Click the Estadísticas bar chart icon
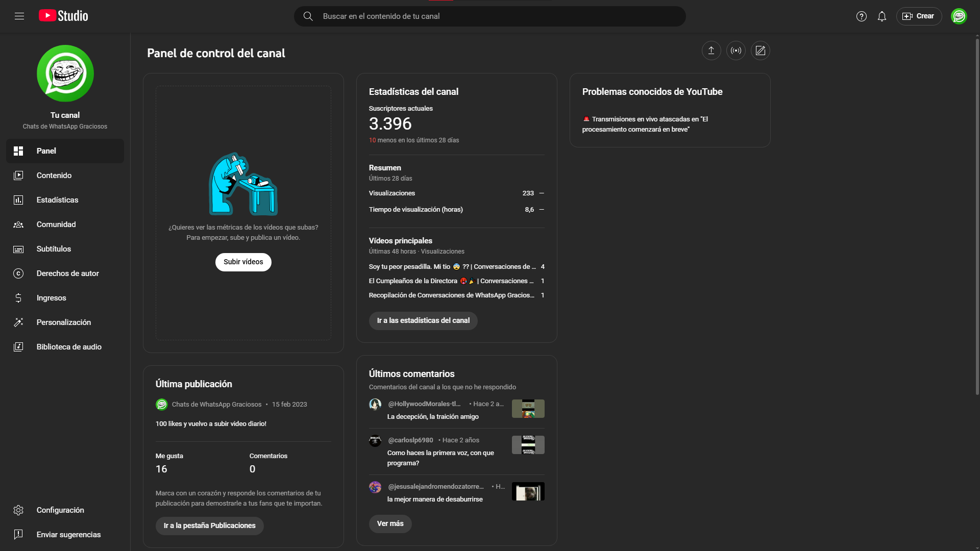The image size is (980, 551). [18, 200]
